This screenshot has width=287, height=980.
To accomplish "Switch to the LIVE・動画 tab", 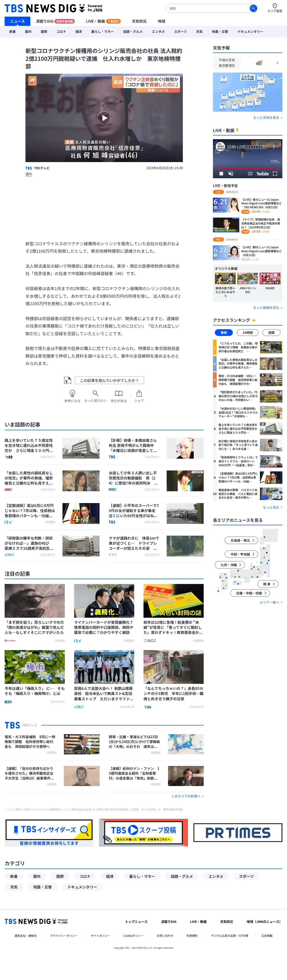I will point(103,21).
